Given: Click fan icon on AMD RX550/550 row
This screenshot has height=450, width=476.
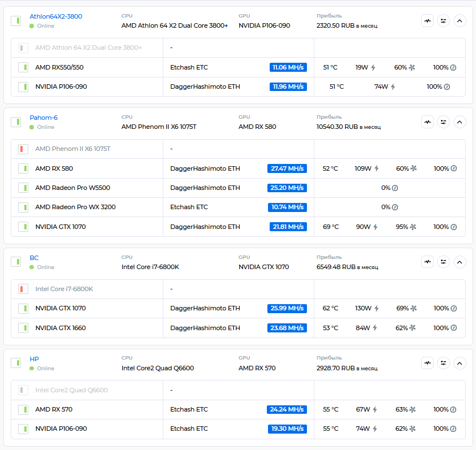Looking at the screenshot, I should click(412, 68).
